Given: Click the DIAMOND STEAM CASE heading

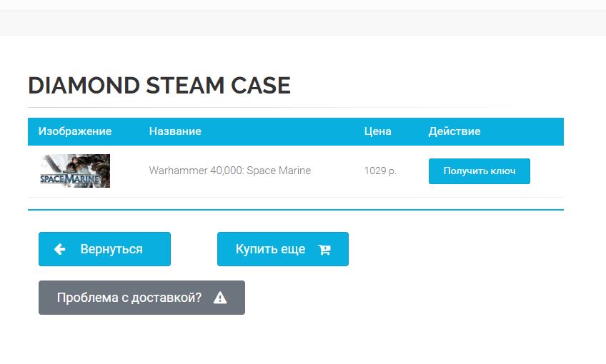Looking at the screenshot, I should tap(159, 86).
